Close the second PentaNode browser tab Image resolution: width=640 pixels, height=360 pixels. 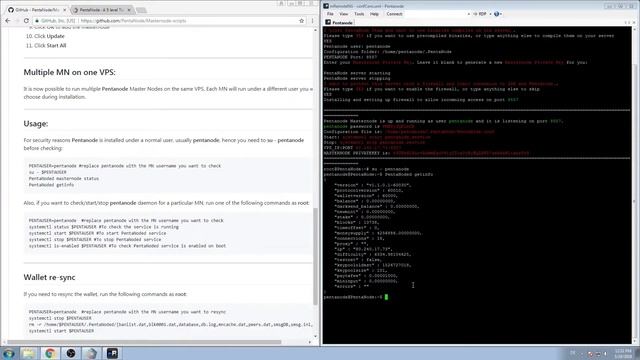(x=129, y=10)
